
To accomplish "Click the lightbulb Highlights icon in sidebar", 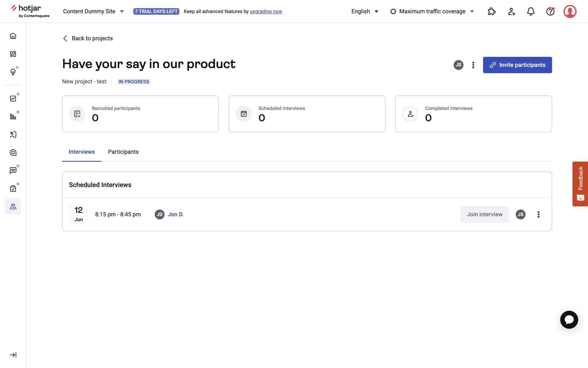I will pos(13,72).
